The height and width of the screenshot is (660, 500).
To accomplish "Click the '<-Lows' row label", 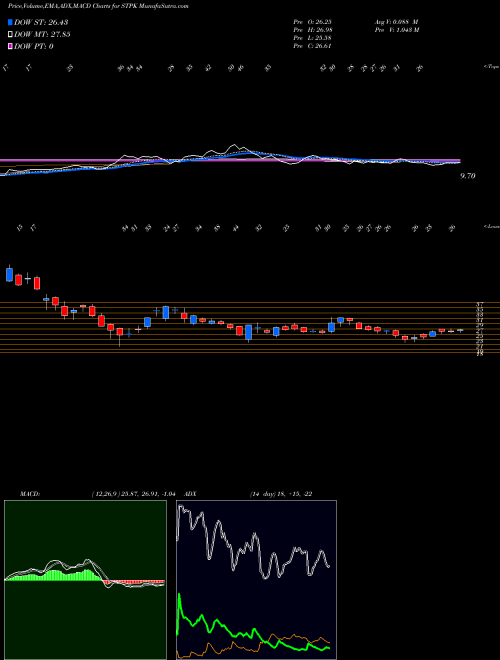I will (491, 226).
